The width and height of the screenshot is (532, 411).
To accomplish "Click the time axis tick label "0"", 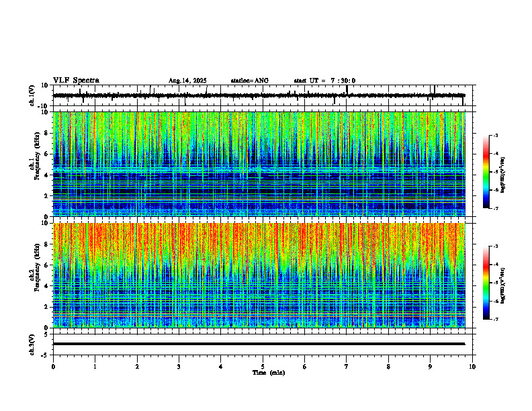I will point(53,367).
